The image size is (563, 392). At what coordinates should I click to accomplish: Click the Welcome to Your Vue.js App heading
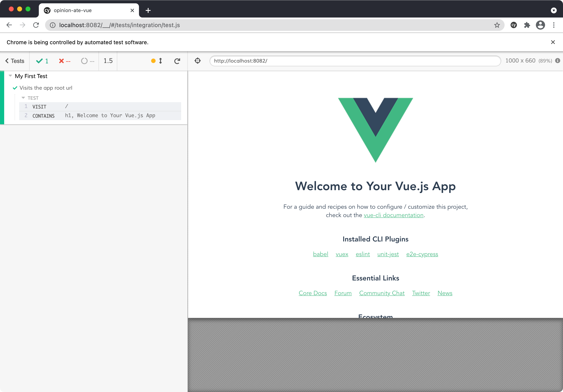(375, 186)
